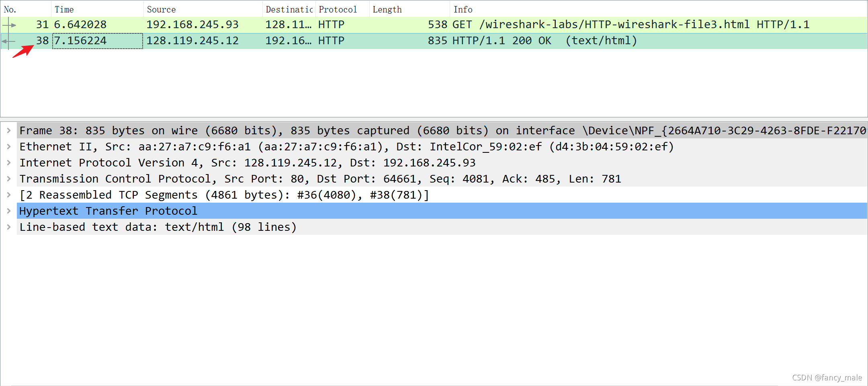Image resolution: width=868 pixels, height=386 pixels.
Task: Sort by the Protocol column header
Action: 342,9
